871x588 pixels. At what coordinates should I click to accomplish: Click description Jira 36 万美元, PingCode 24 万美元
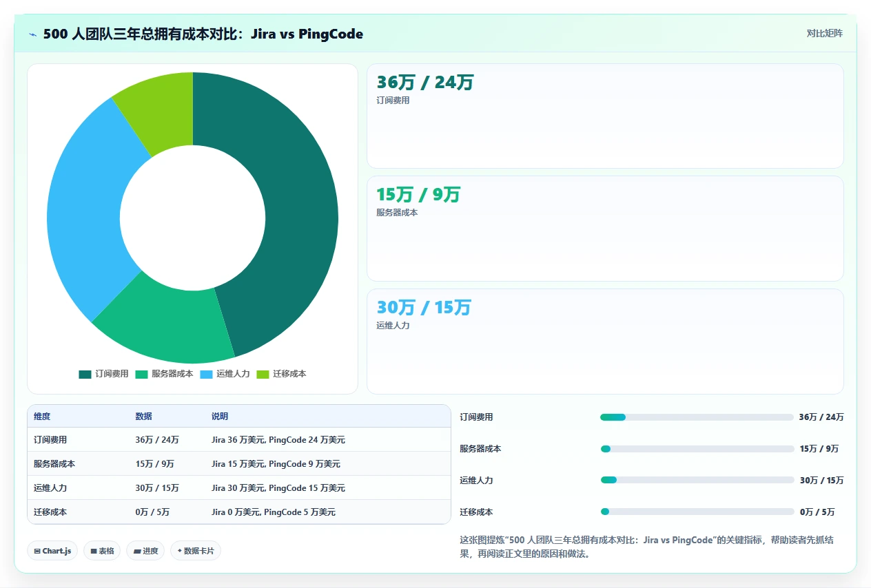(278, 439)
